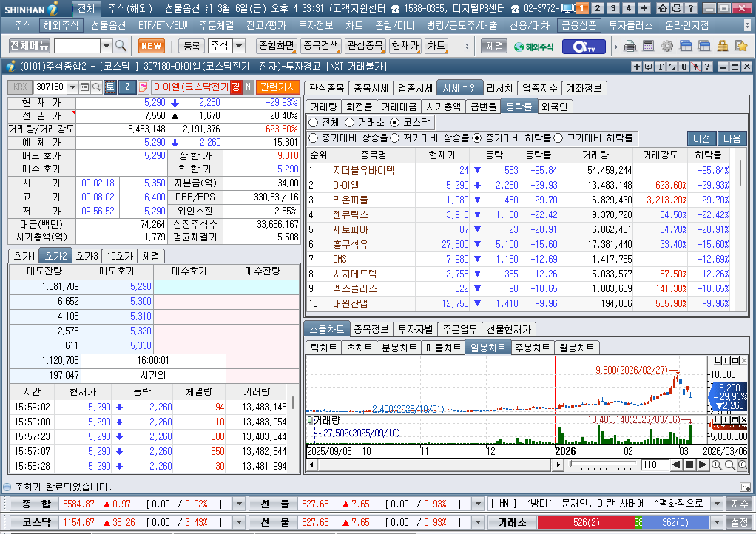
Task: Click the chart stop square button
Action: coord(689,465)
